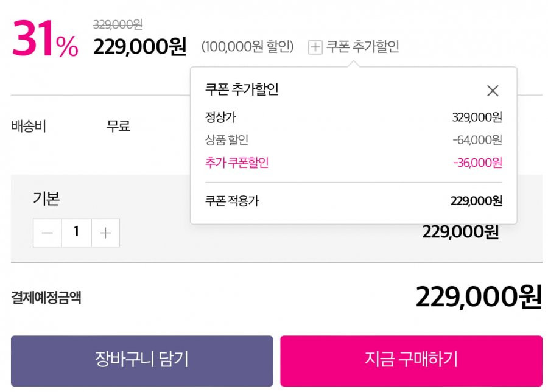Click the 결제예정금액 label
Screen dimensions: 548x392
(x=46, y=298)
